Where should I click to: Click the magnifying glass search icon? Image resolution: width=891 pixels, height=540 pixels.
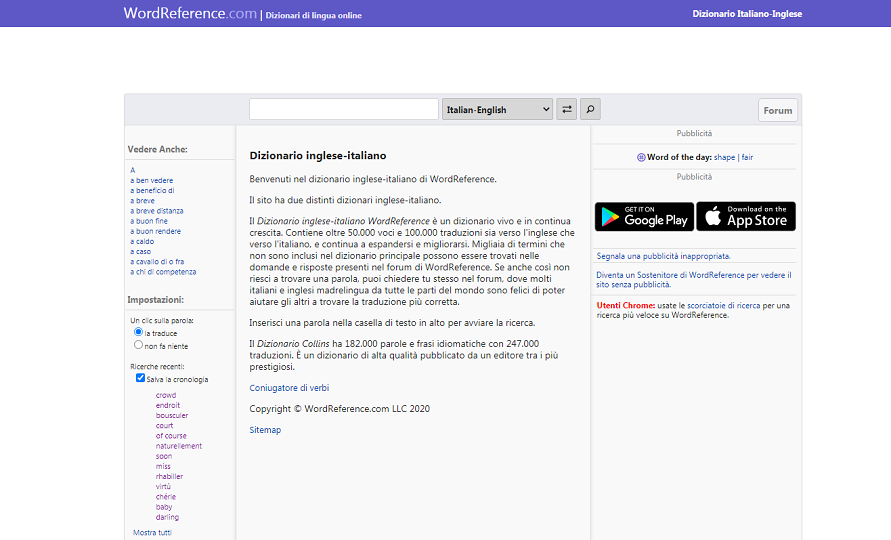click(591, 110)
